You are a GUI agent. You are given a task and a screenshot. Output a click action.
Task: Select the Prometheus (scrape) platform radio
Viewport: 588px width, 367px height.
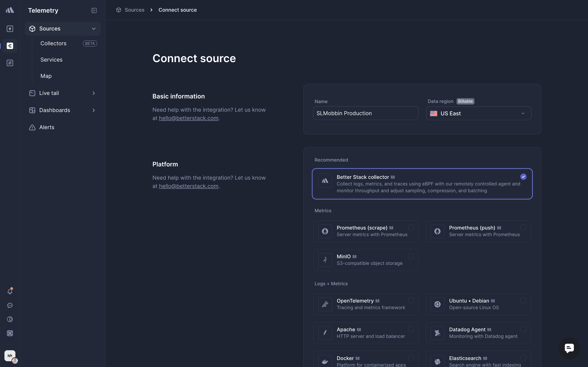tap(411, 227)
